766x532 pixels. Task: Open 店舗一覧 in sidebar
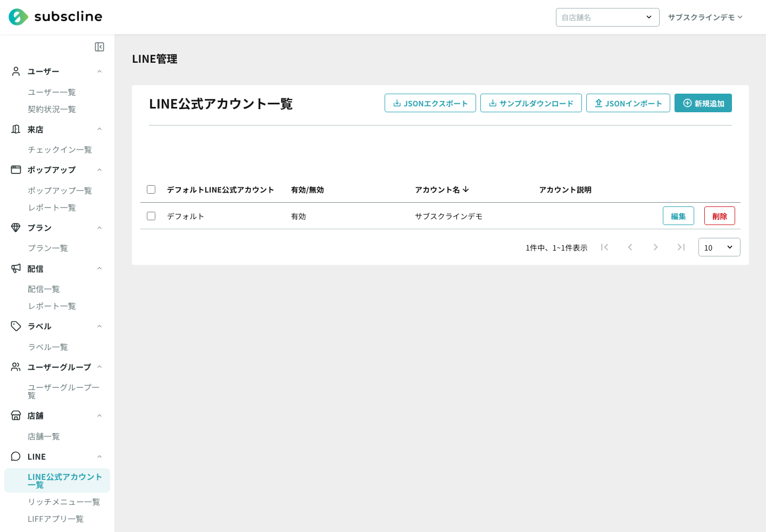44,436
